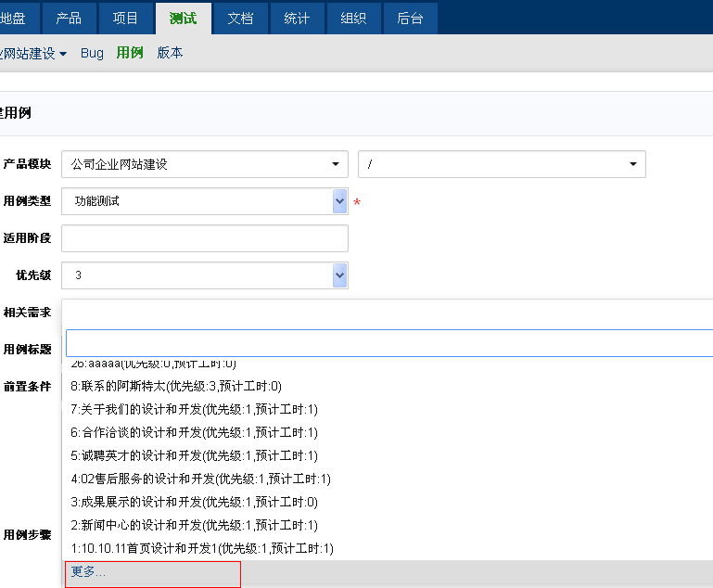Go to the 统计 tab
713x588 pixels.
(297, 18)
